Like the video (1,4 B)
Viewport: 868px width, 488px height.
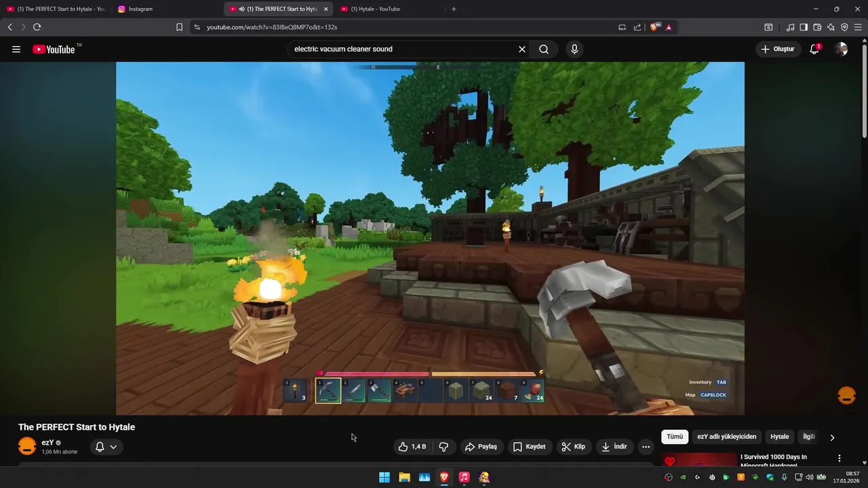tap(412, 447)
